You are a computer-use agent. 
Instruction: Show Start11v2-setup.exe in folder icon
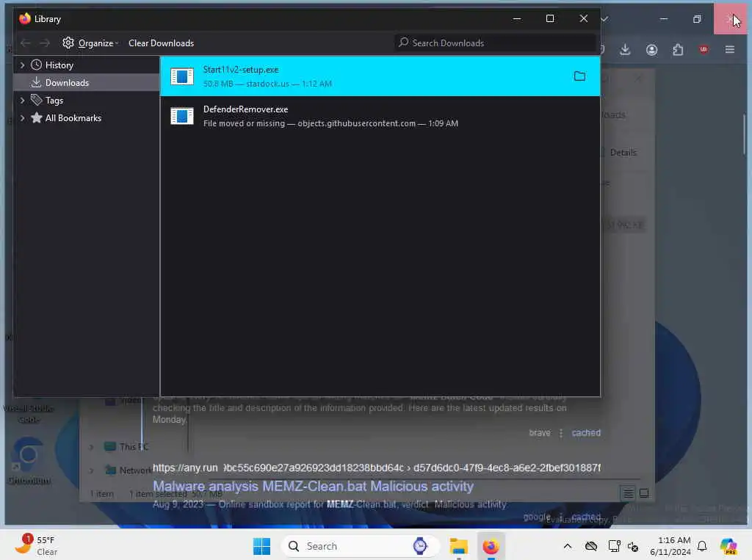[579, 76]
